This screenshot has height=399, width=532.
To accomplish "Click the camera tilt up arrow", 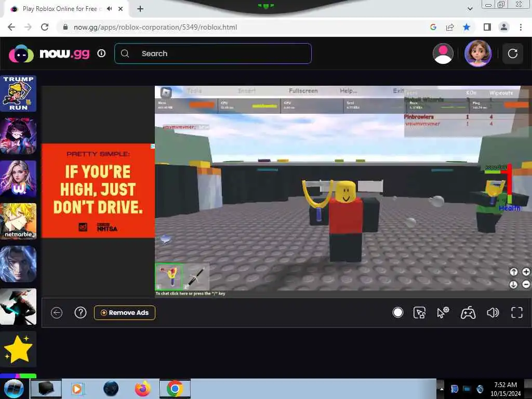I will [514, 272].
